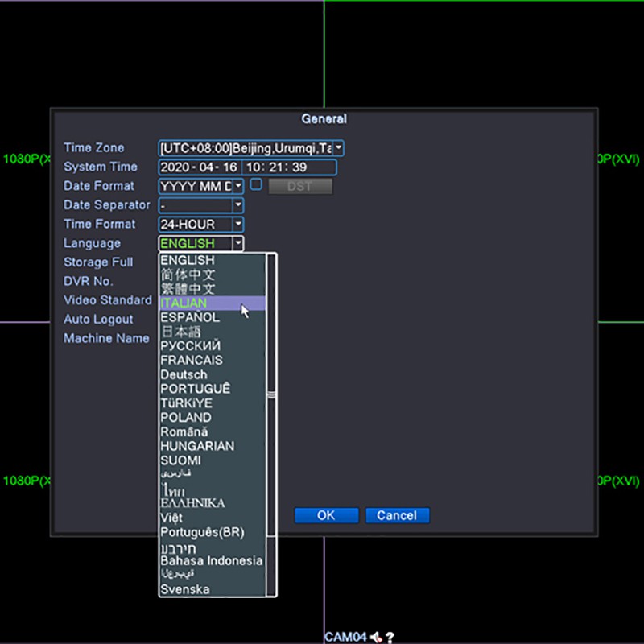The height and width of the screenshot is (644, 644).
Task: Click the Cancel button
Action: point(397,515)
